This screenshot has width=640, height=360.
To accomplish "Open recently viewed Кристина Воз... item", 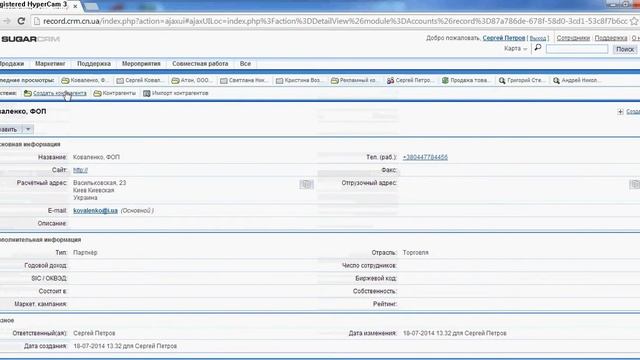I will tap(299, 80).
